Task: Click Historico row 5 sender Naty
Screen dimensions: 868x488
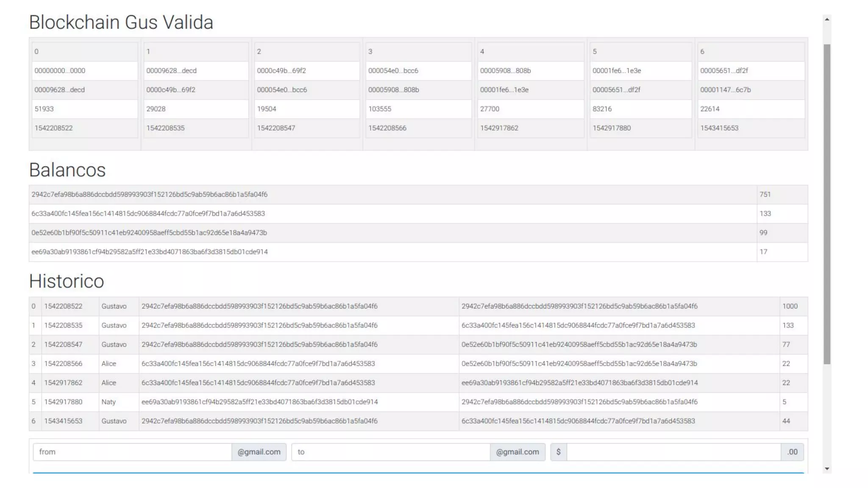Action: click(108, 402)
